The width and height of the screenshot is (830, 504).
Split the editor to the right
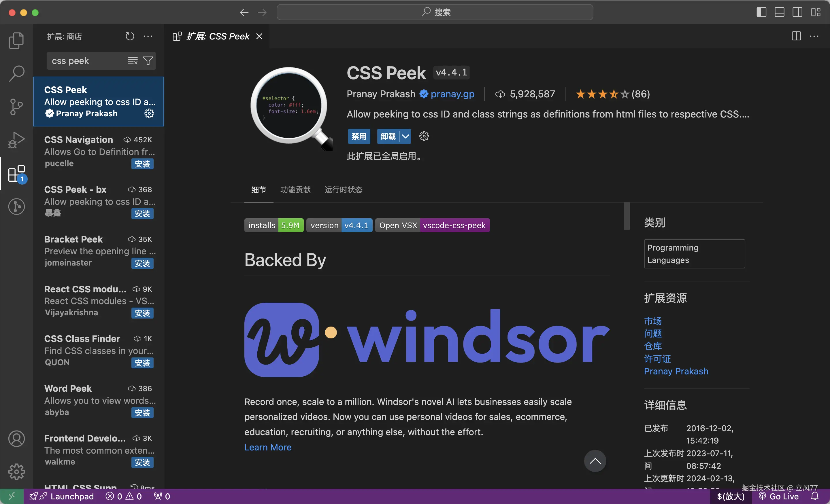point(796,36)
